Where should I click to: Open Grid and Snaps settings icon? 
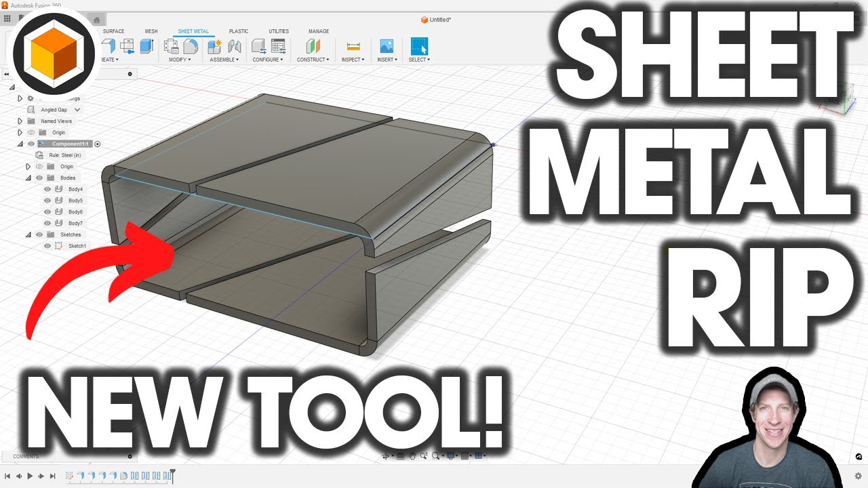point(466,456)
